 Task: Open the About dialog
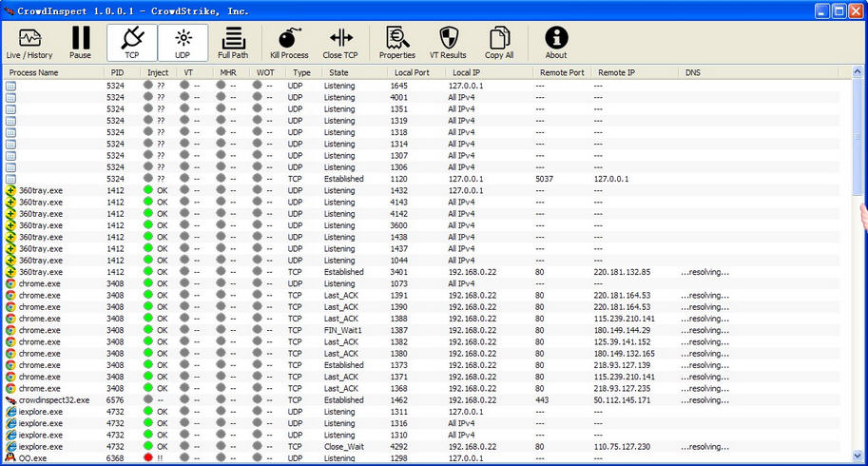556,44
